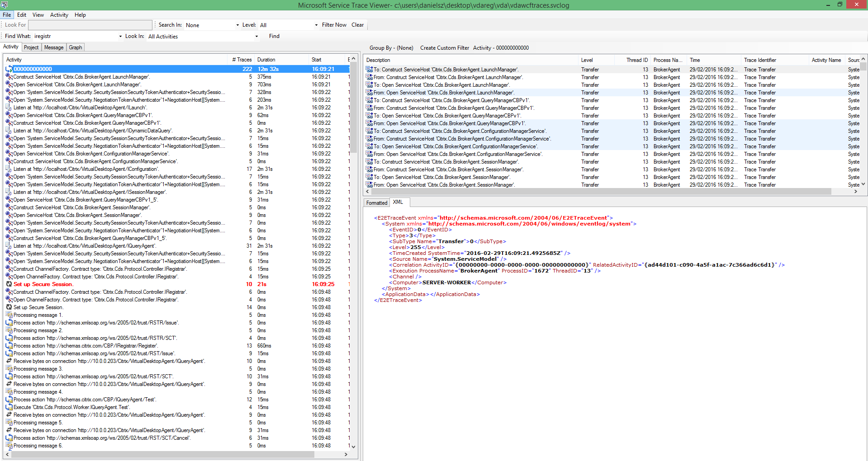This screenshot has width=868, height=461.
Task: Open the View menu
Action: [x=38, y=15]
